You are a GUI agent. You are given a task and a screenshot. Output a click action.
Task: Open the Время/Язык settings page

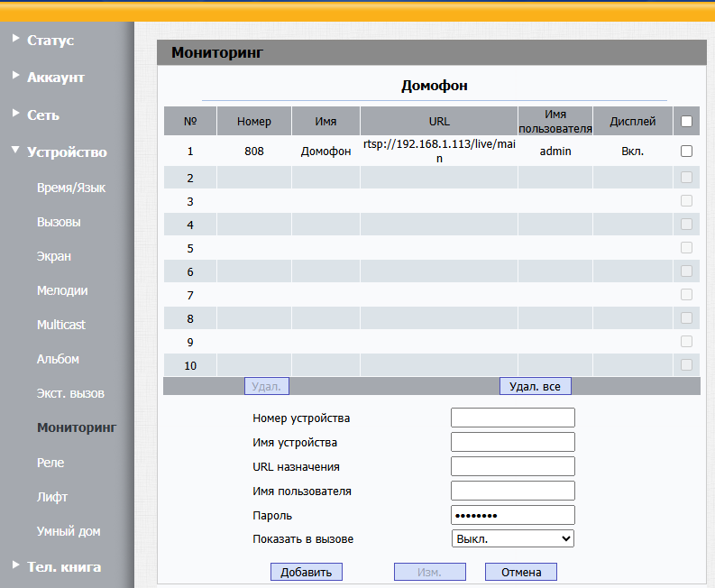pyautogui.click(x=71, y=188)
